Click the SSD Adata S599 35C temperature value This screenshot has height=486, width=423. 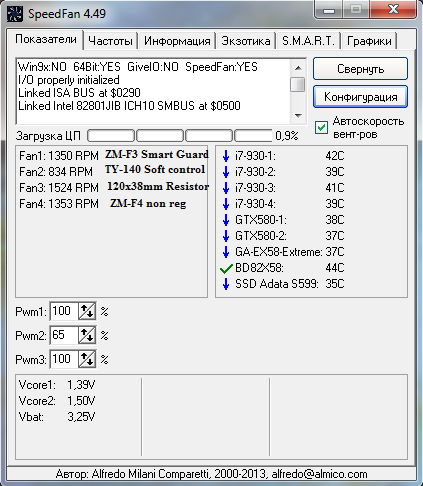click(335, 284)
